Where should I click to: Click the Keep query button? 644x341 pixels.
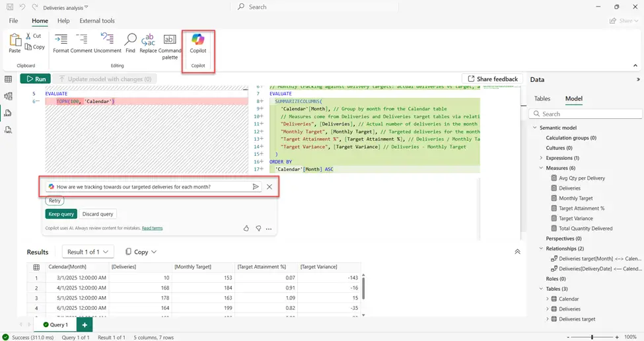pos(61,214)
